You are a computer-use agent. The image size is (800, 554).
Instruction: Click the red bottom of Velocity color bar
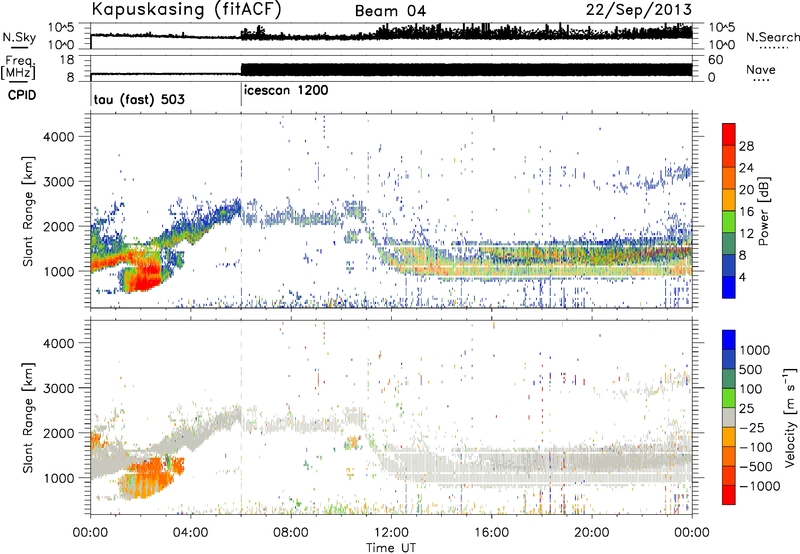[729, 495]
